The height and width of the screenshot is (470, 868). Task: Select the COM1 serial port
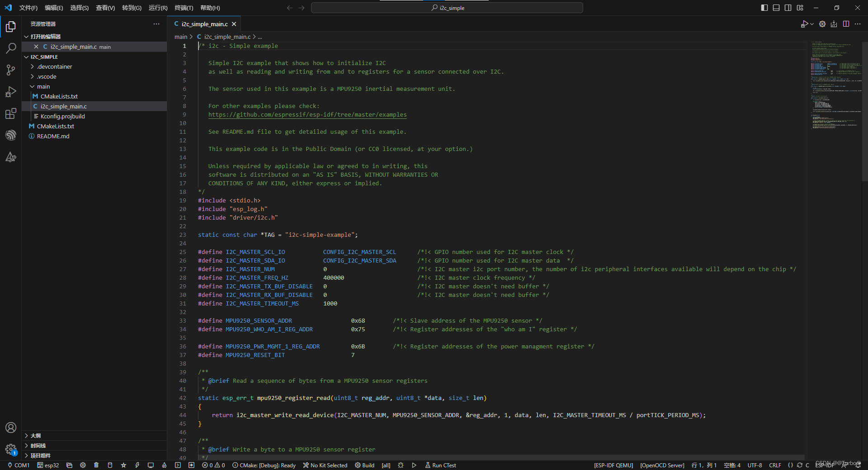point(19,465)
